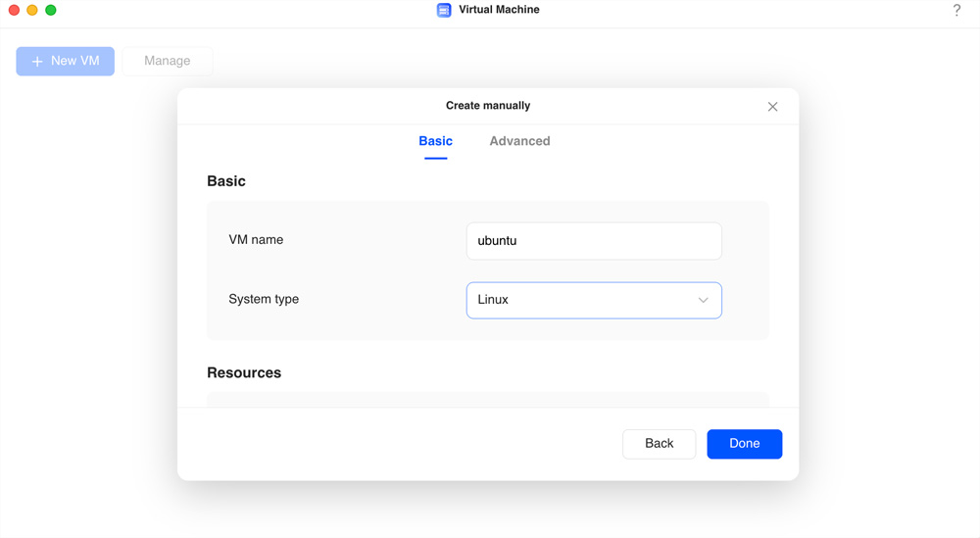980x538 pixels.
Task: Go back with the Back button
Action: click(x=659, y=444)
